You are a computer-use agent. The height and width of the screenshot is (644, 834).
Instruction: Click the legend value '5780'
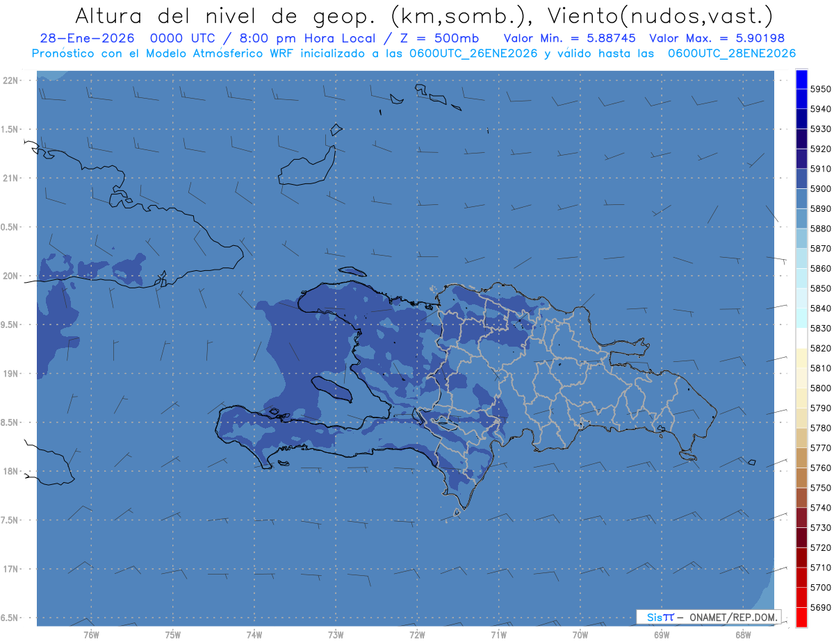pyautogui.click(x=820, y=428)
